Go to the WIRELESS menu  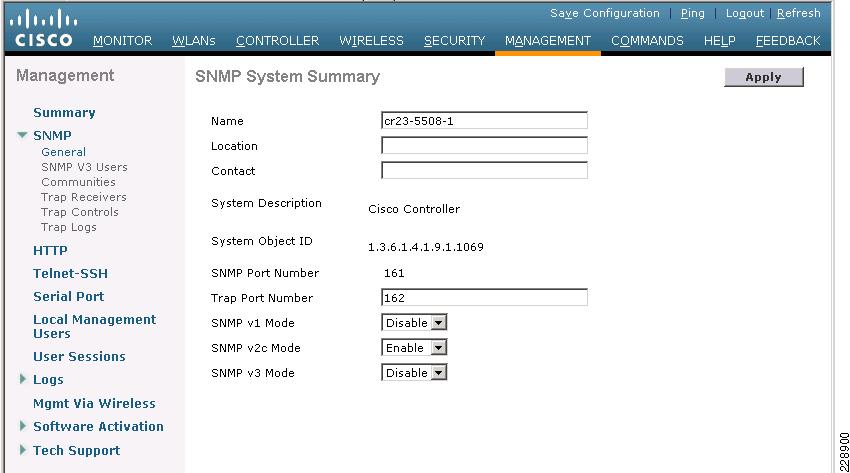(371, 41)
